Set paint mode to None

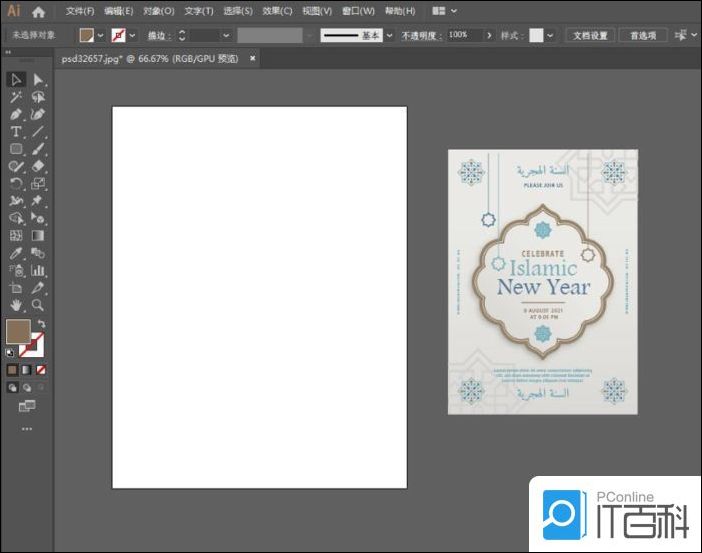41,369
